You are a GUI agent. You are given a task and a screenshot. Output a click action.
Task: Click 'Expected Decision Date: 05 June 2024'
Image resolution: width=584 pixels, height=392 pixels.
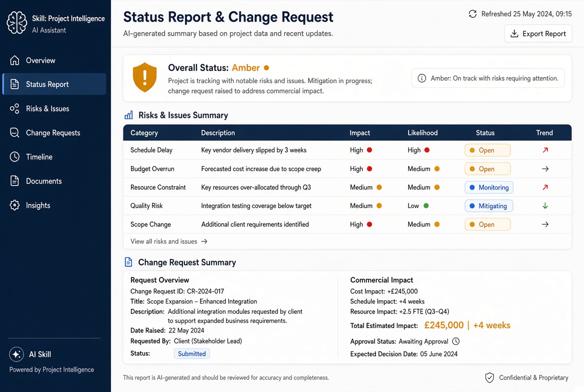point(403,354)
